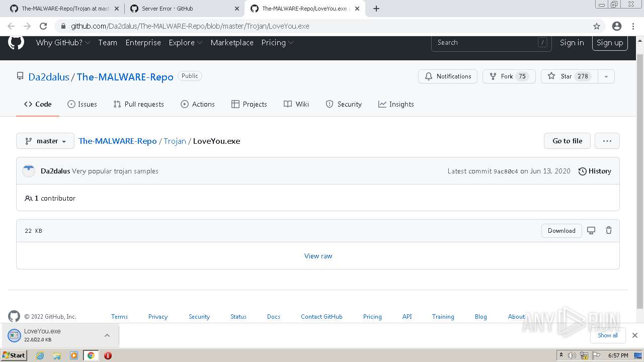
Task: Open the three-dots file options menu
Action: click(607, 141)
